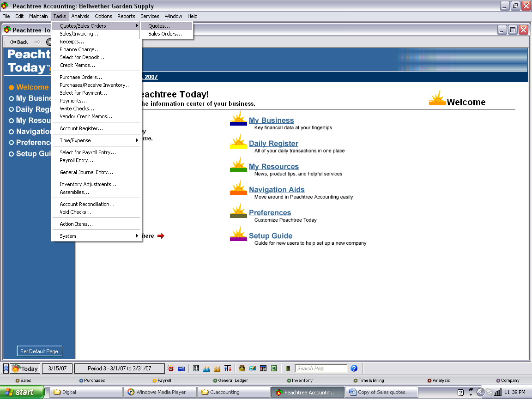This screenshot has height=399, width=532.
Task: Open the Reports menu
Action: (126, 16)
